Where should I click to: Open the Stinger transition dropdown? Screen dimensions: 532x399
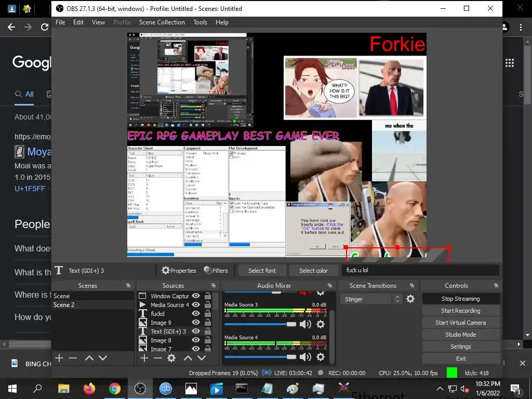(x=371, y=299)
